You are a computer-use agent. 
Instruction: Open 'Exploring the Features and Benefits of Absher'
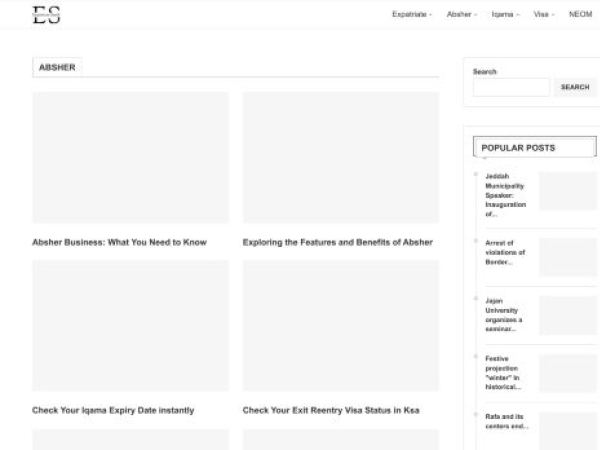[x=337, y=242]
